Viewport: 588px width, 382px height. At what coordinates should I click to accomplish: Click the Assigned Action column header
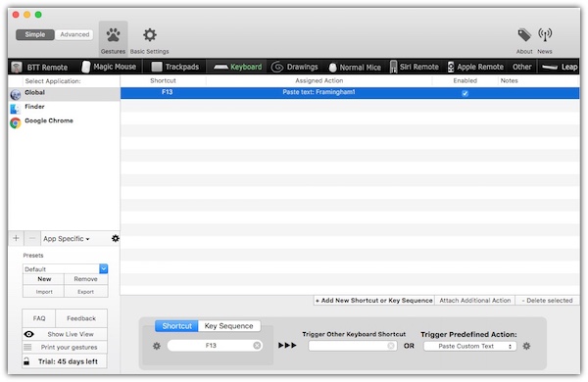tap(319, 80)
